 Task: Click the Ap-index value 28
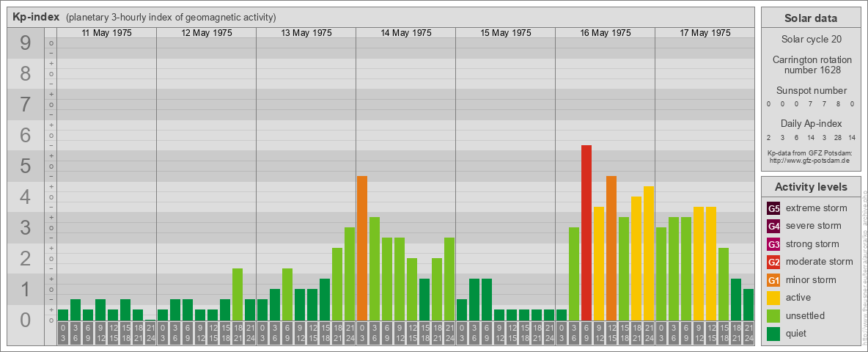[838, 137]
